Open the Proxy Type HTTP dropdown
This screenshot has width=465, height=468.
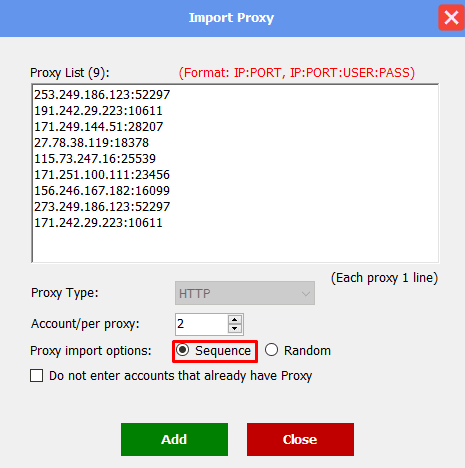pyautogui.click(x=245, y=293)
